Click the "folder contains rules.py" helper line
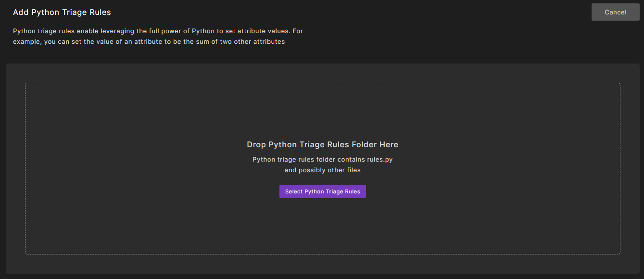 [322, 159]
